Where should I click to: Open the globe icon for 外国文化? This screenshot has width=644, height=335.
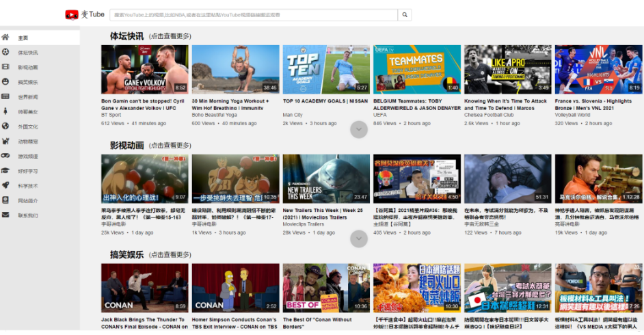[5, 126]
